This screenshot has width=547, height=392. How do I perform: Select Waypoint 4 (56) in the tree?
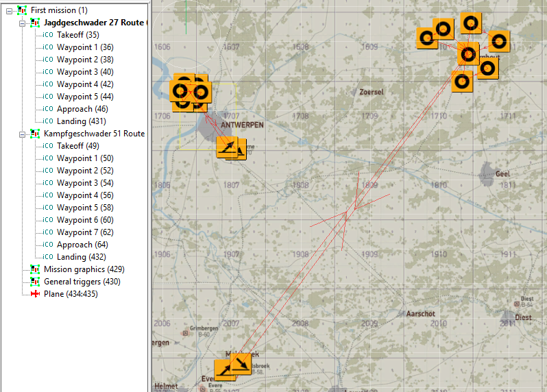pyautogui.click(x=85, y=195)
